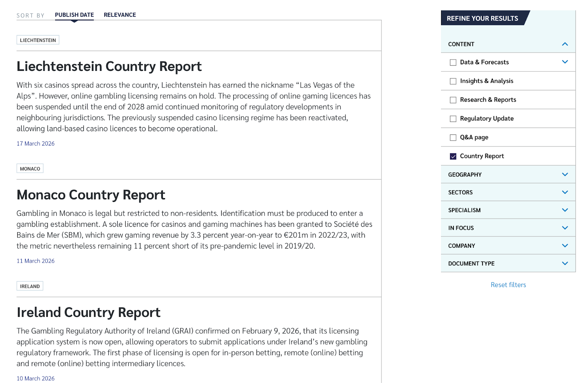Image resolution: width=588 pixels, height=383 pixels.
Task: Click the 10 March 2026 date
Action: coord(36,378)
